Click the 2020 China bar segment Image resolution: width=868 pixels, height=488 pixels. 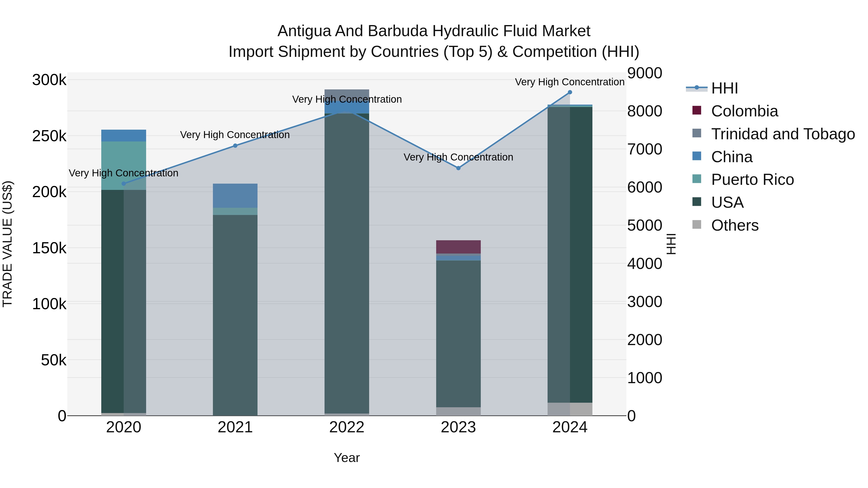124,135
